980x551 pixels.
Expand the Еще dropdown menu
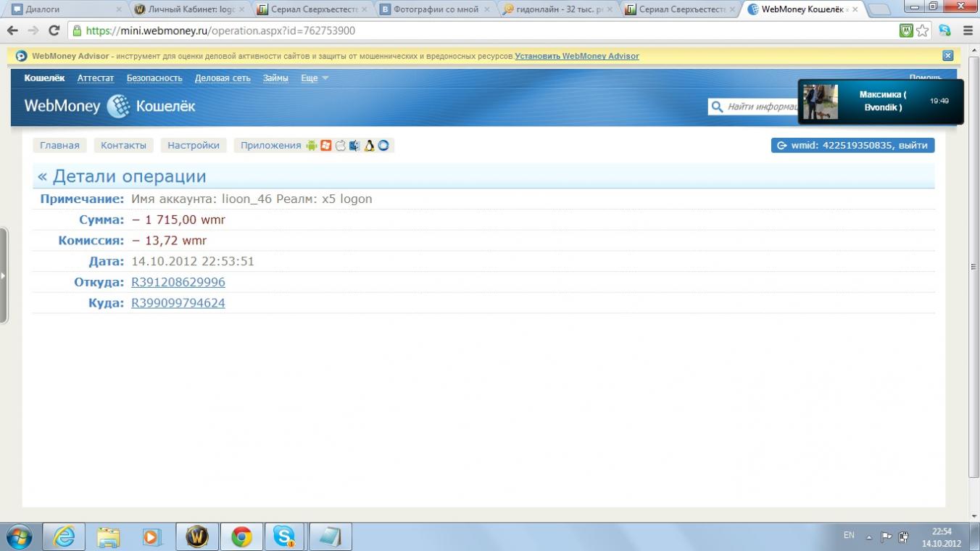[315, 78]
